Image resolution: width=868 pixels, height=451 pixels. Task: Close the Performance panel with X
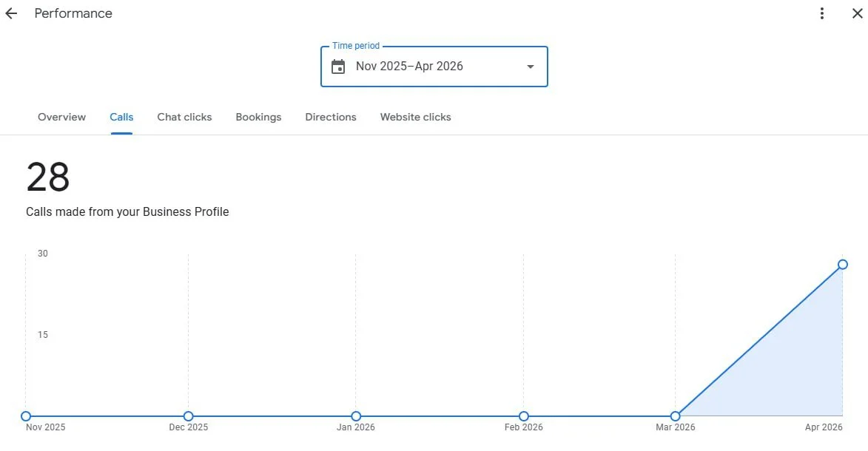tap(857, 13)
